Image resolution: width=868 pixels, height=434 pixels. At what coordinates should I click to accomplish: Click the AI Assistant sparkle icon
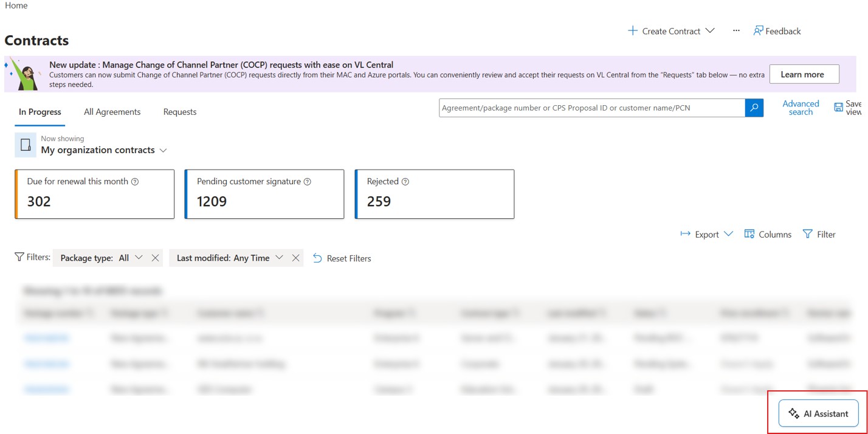(x=794, y=413)
